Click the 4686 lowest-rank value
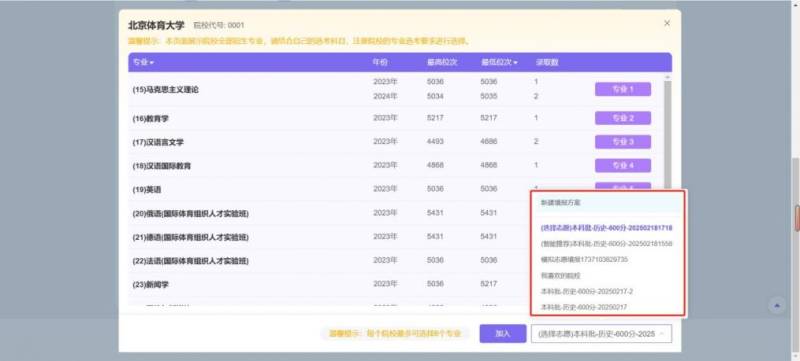Screen dimensions: 800x361 (x=489, y=141)
